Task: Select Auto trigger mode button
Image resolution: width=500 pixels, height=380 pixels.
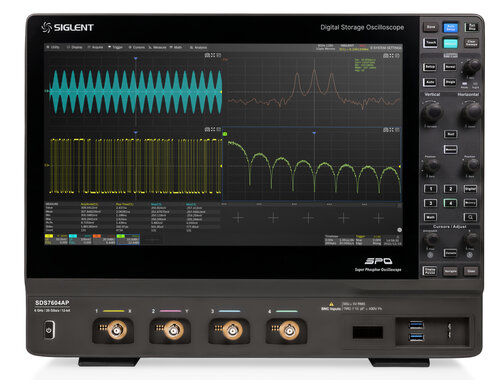Action: 430,82
